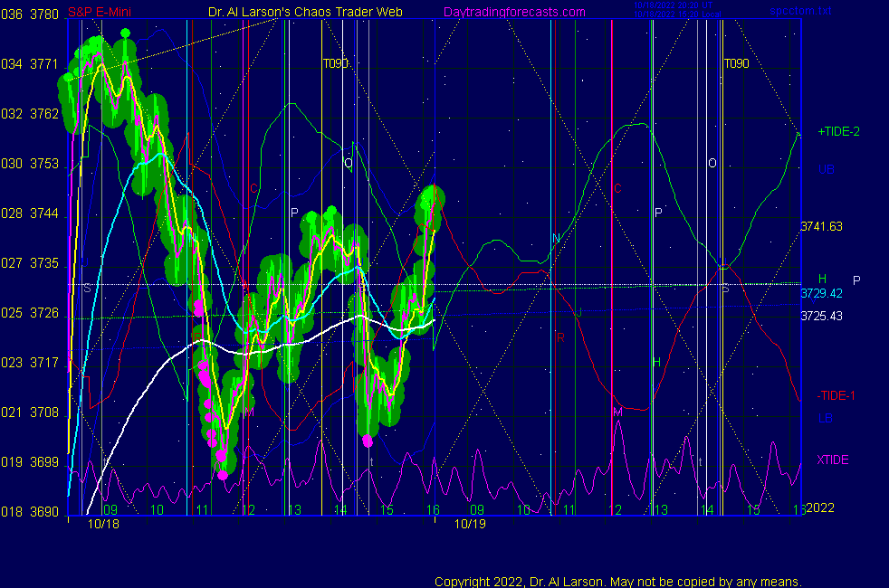
Task: Click the "032 3762" price axis label
Action: click(30, 114)
